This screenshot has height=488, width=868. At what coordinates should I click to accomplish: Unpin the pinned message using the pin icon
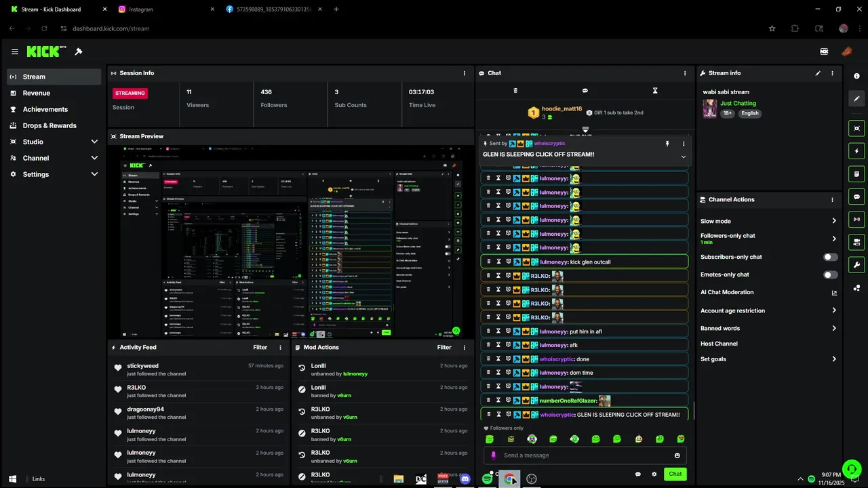667,144
